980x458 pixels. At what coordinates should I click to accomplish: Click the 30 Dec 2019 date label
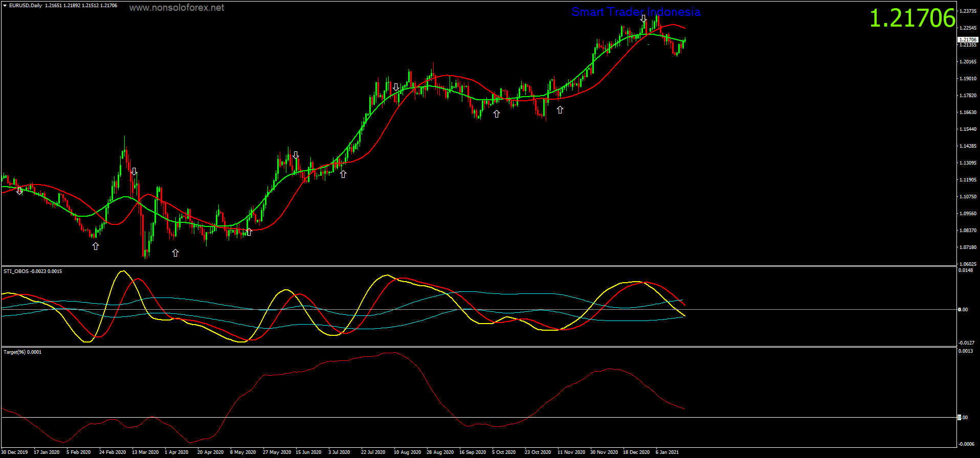tap(15, 452)
